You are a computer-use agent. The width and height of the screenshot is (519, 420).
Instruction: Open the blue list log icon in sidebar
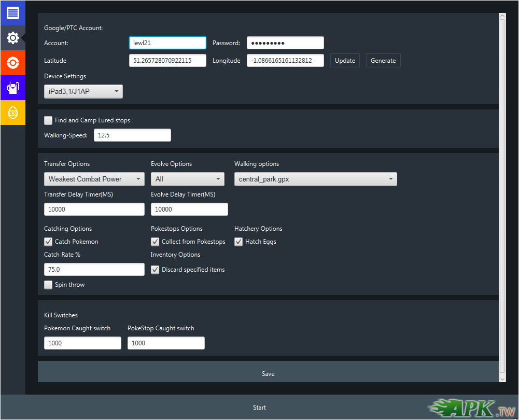[x=12, y=13]
